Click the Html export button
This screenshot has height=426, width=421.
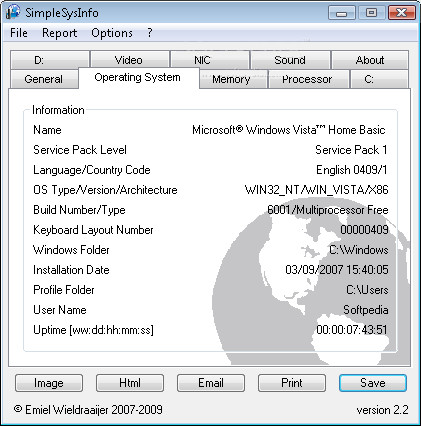[130, 383]
